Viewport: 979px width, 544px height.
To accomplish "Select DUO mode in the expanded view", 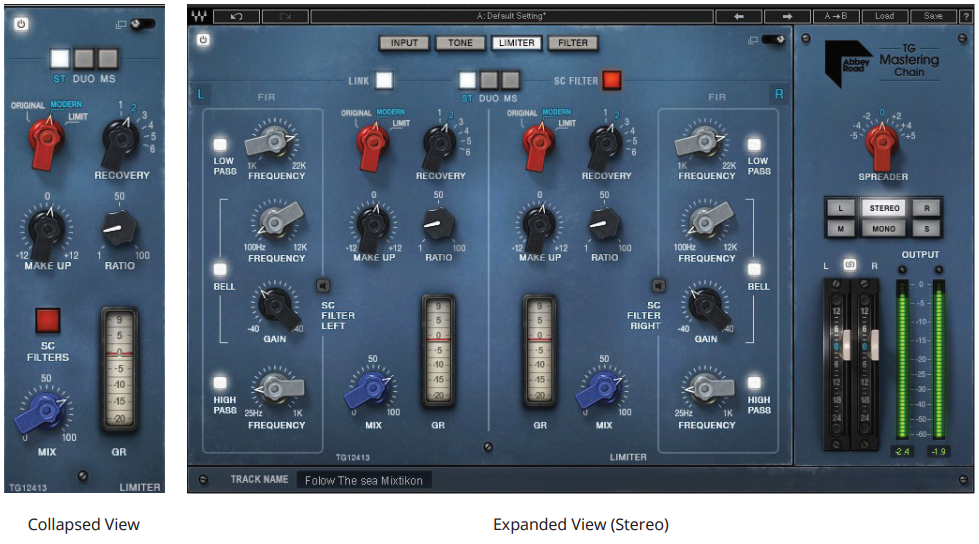I will (x=489, y=80).
